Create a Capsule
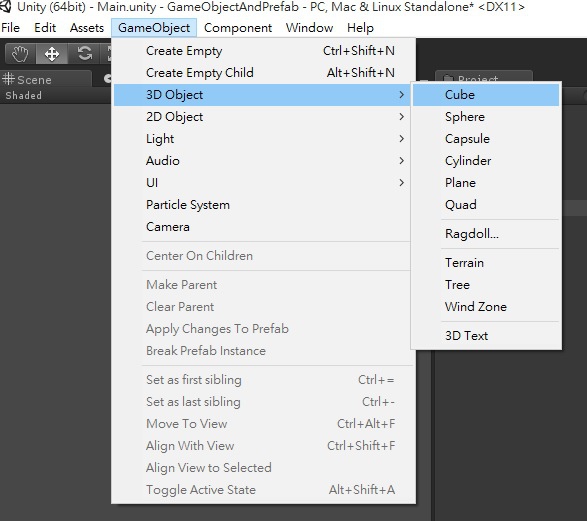This screenshot has height=521, width=587. coord(486,139)
